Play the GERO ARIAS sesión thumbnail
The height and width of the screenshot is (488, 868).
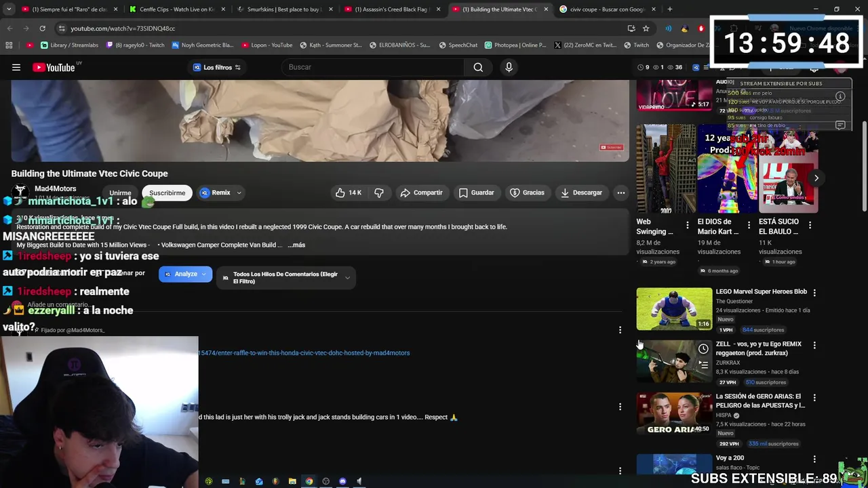tap(674, 413)
